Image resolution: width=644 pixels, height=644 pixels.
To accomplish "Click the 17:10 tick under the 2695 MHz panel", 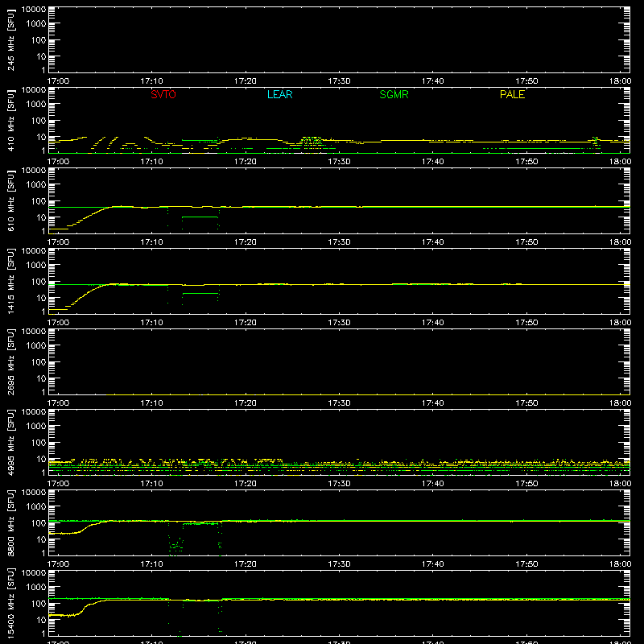I will [151, 403].
